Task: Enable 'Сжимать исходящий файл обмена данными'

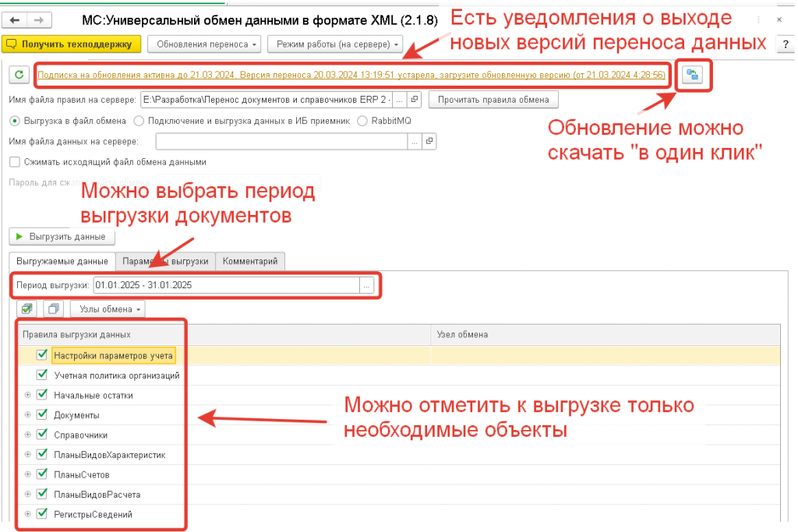Action: coord(15,162)
